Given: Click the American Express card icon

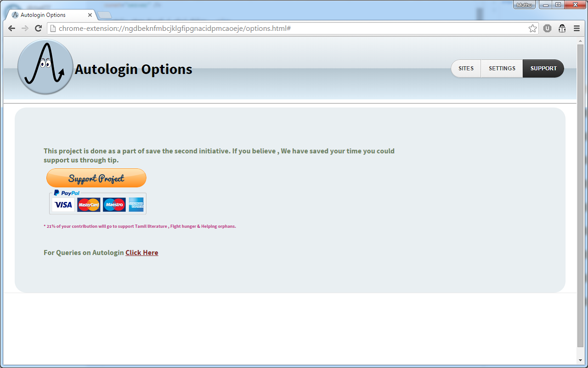Looking at the screenshot, I should point(137,204).
